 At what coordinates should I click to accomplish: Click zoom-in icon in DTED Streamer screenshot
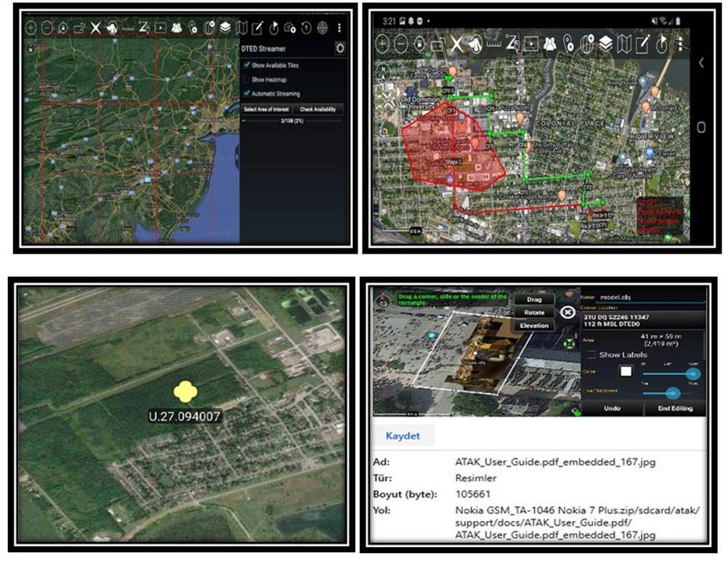(x=31, y=28)
